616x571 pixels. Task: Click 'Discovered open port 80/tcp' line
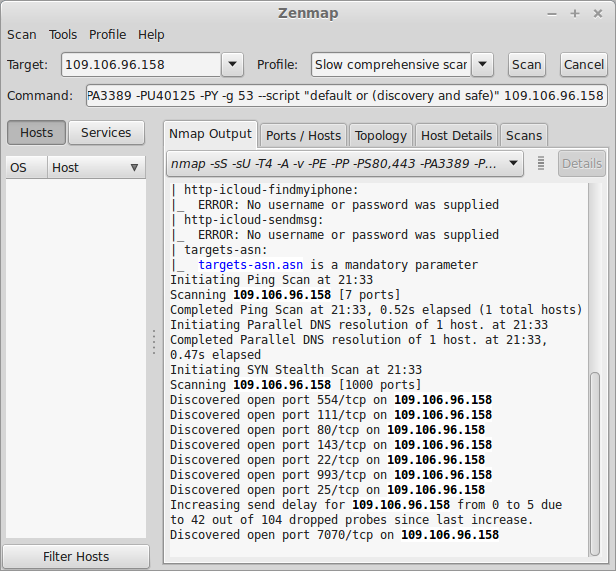(x=327, y=430)
